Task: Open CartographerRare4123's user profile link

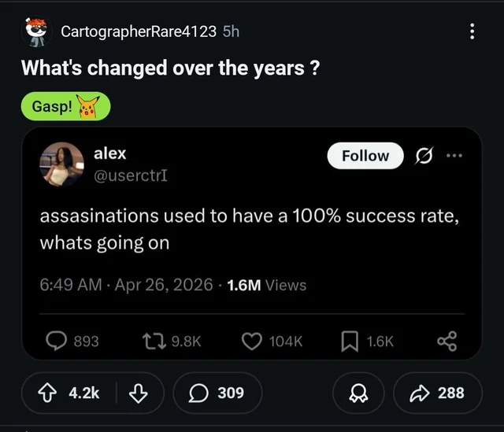Action: click(138, 31)
